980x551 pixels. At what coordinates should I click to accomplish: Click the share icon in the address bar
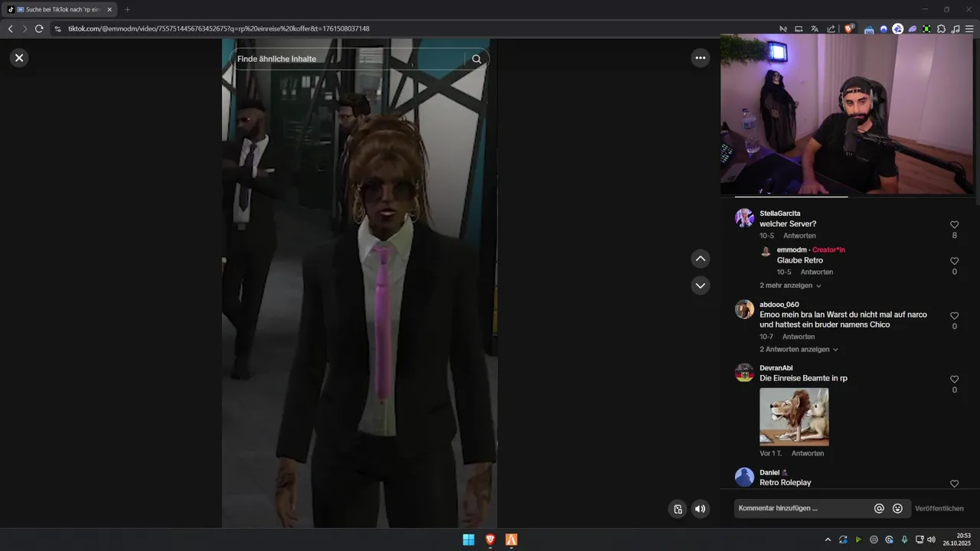point(831,28)
